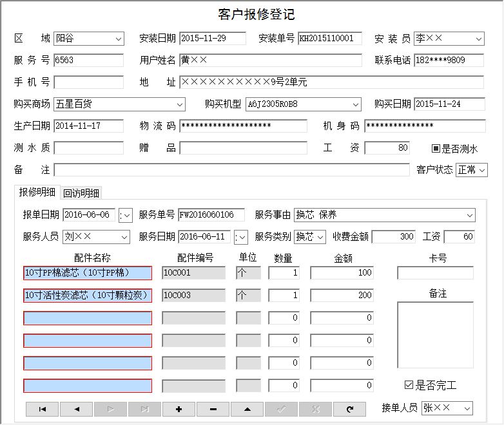Delete record with minus button
504x425 pixels.
coord(213,409)
